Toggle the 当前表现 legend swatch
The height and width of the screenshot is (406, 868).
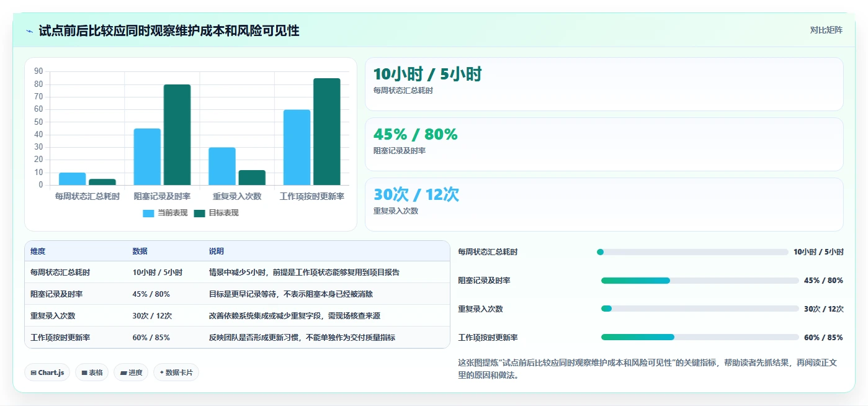(x=148, y=213)
